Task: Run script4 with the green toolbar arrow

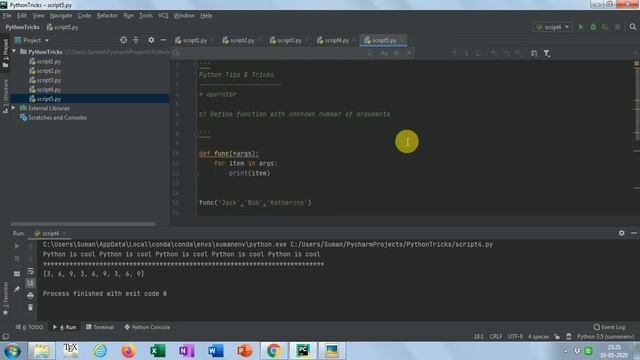Action: pyautogui.click(x=581, y=27)
